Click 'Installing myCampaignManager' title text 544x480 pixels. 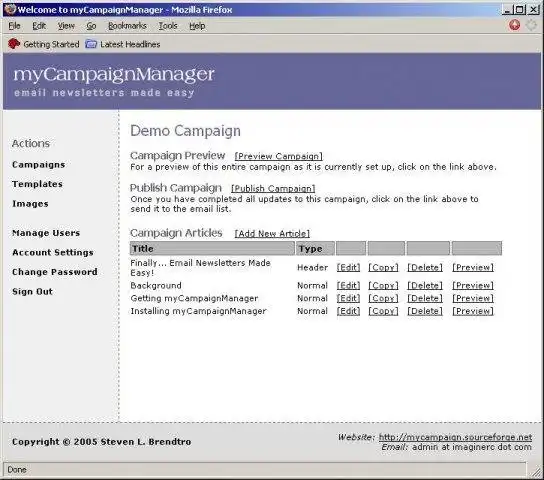coord(198,311)
